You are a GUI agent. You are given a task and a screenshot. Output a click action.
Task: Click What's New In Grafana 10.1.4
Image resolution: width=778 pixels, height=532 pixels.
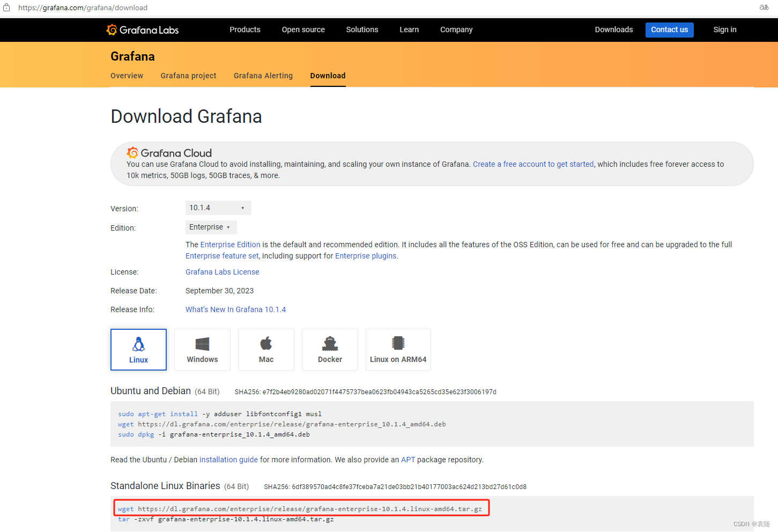click(236, 309)
